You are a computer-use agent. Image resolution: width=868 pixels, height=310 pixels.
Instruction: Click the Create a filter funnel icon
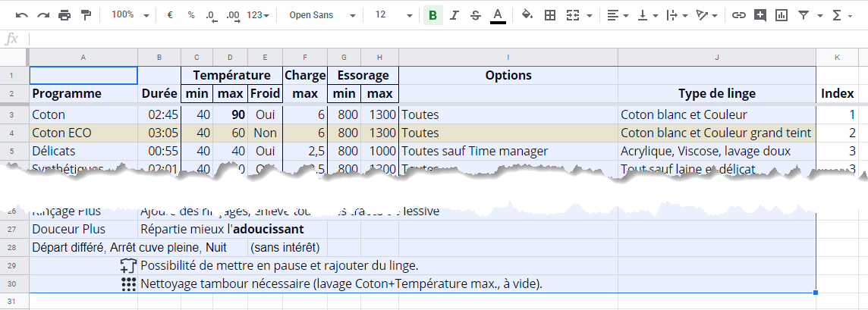click(804, 15)
